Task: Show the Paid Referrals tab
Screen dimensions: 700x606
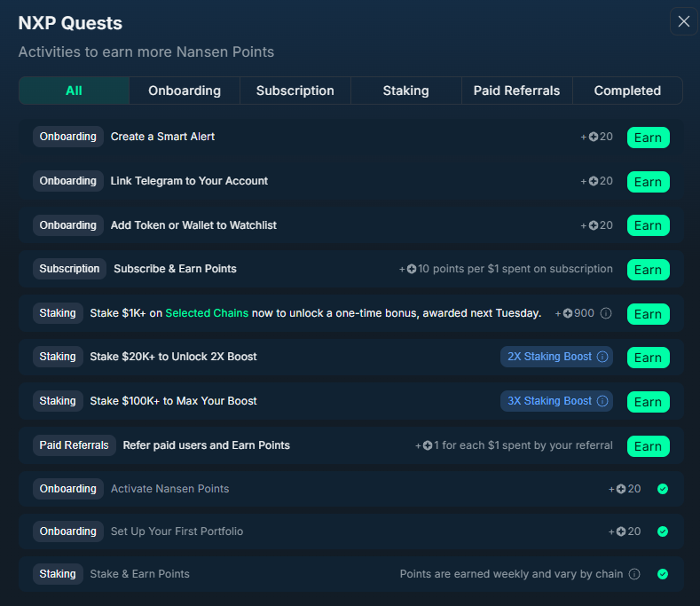Action: coord(516,91)
